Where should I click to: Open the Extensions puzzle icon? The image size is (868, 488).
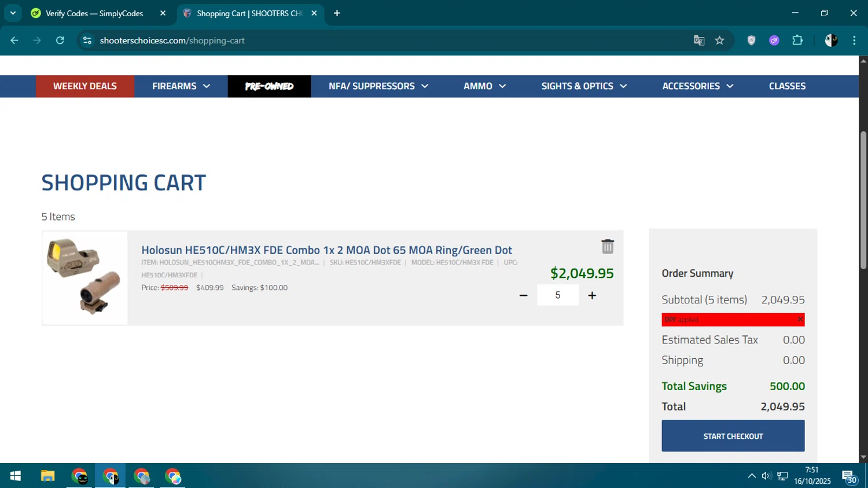pos(797,41)
